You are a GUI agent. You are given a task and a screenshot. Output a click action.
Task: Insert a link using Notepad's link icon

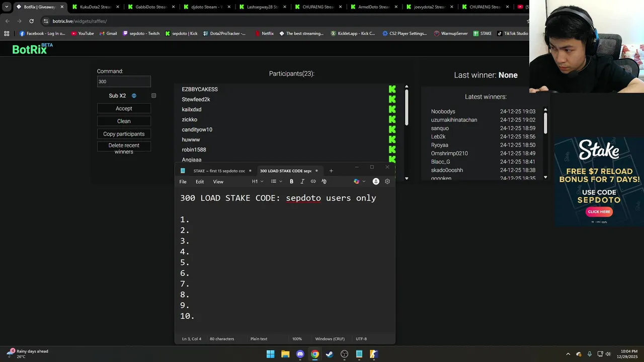tap(313, 182)
